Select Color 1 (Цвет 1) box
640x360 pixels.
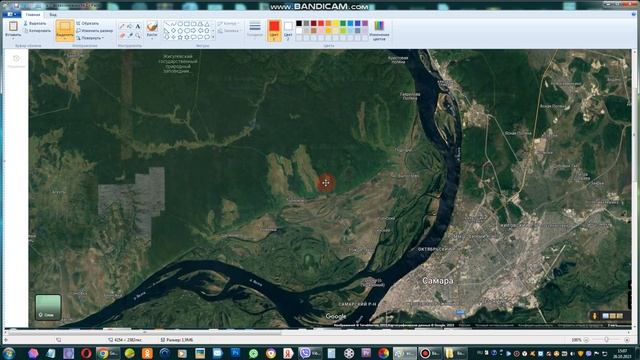click(x=274, y=30)
